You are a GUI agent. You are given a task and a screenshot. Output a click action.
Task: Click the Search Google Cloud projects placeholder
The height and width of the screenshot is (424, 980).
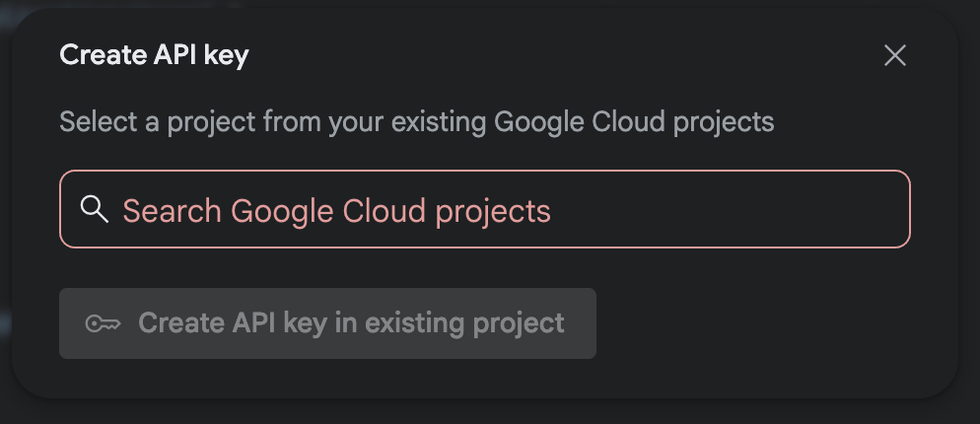(x=336, y=210)
